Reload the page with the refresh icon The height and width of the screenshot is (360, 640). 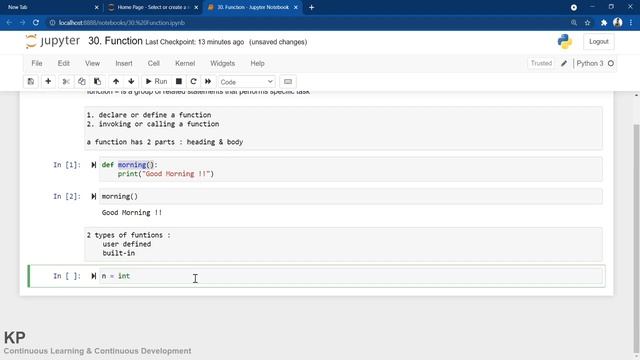(36, 23)
